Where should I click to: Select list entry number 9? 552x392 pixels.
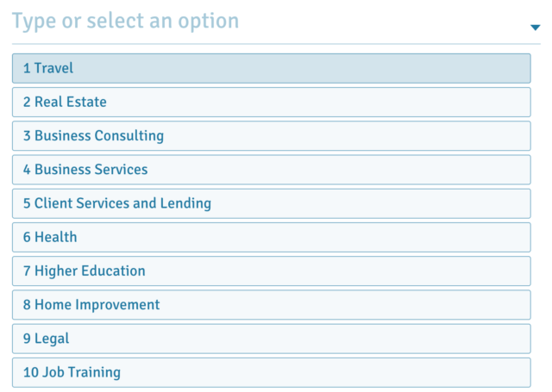pos(271,339)
